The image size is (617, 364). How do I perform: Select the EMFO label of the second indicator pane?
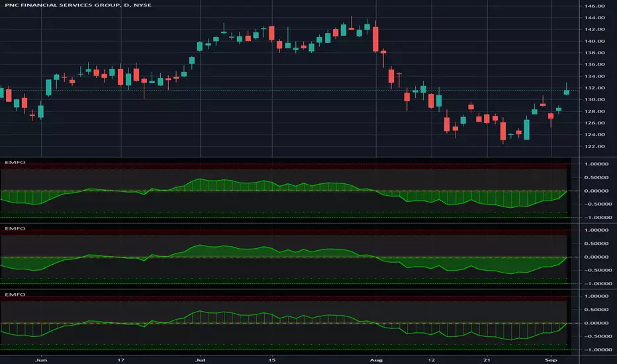(15, 228)
